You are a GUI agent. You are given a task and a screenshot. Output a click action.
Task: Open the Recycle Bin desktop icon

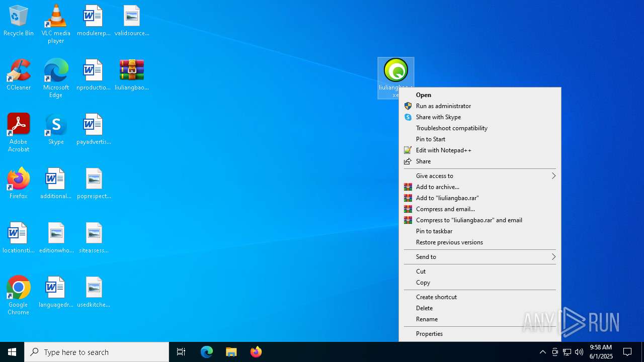(19, 21)
